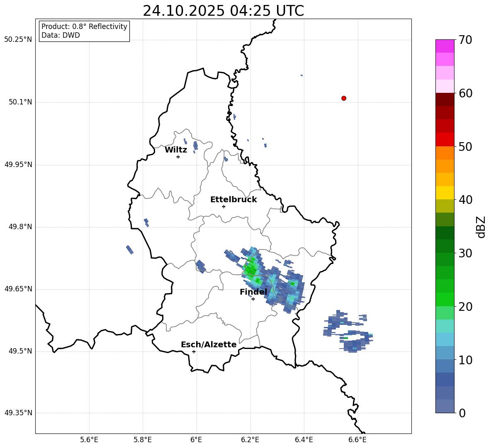491x448 pixels.
Task: Click the colorbar tick label 10
Action: coord(466,360)
